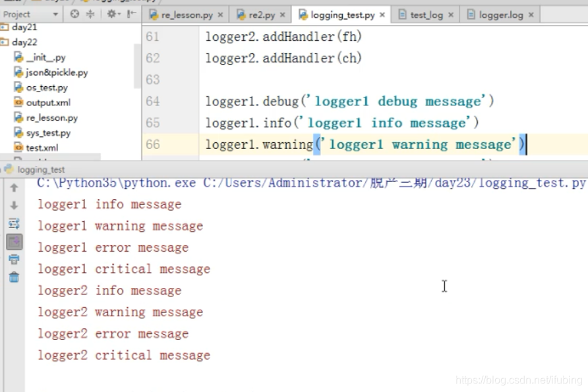
Task: Open the Project view dropdown
Action: pos(55,14)
